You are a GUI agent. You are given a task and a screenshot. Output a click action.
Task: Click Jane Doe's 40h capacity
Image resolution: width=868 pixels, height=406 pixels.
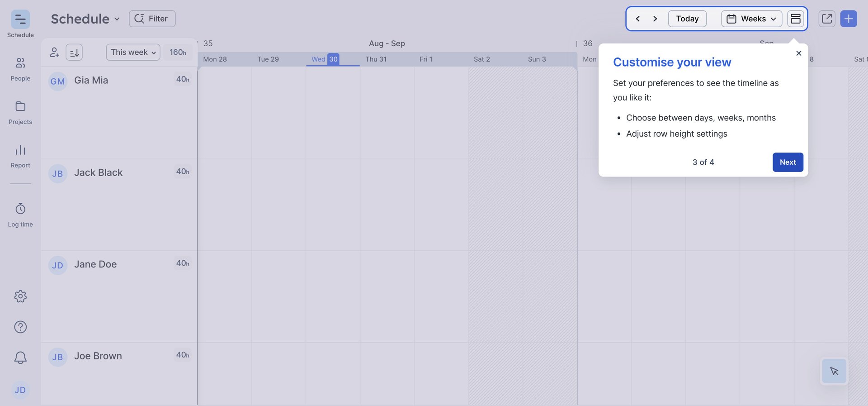click(x=183, y=263)
